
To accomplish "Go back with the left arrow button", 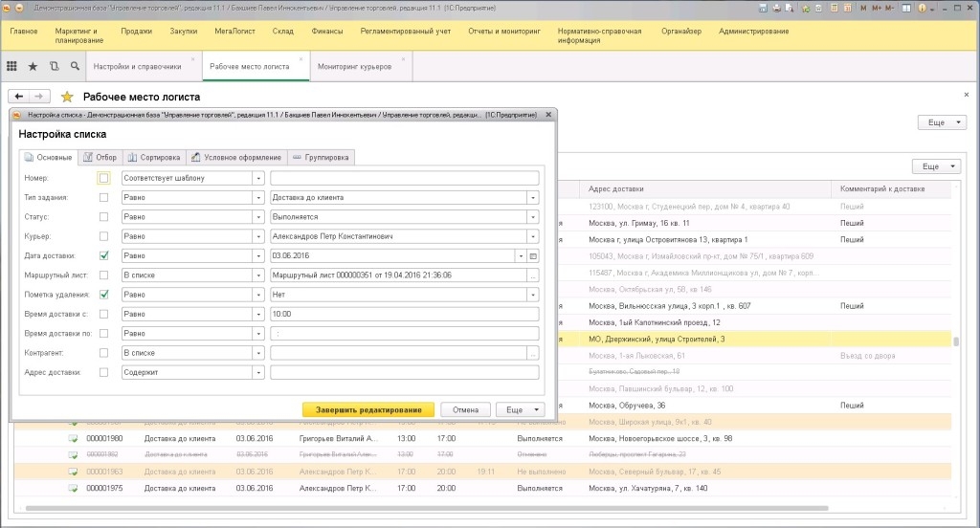I will tap(19, 97).
